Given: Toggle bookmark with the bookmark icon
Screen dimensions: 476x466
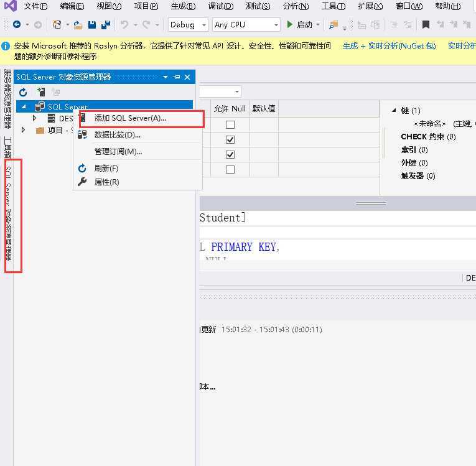Looking at the screenshot, I should point(426,25).
